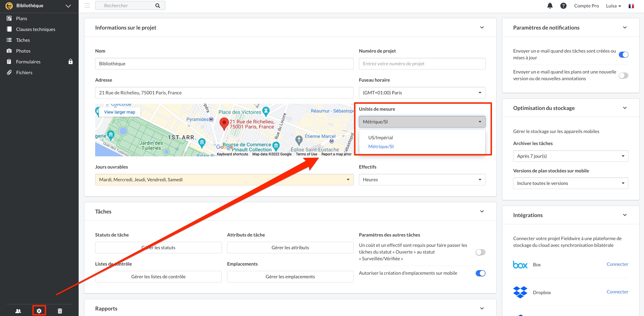Click the Box logo icon
644x316 pixels.
coord(520,265)
